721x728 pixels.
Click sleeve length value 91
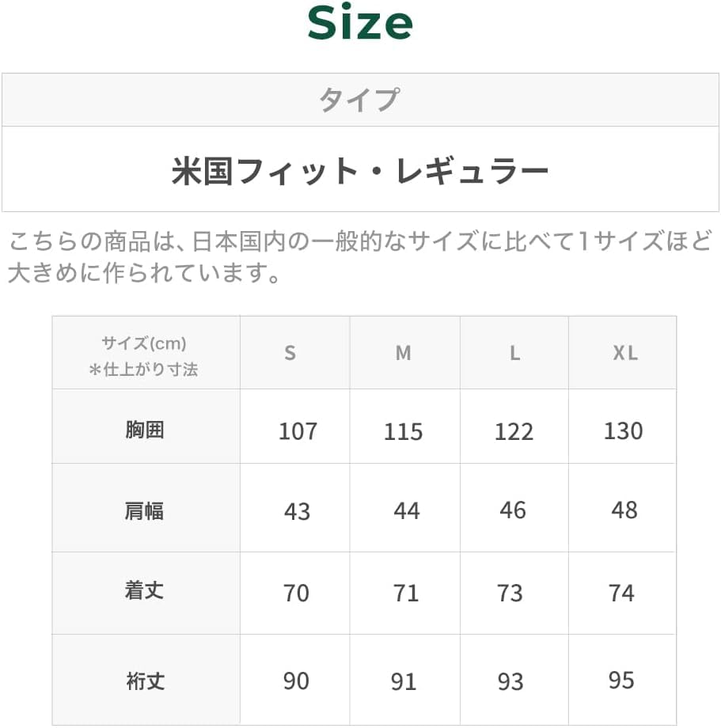404,681
